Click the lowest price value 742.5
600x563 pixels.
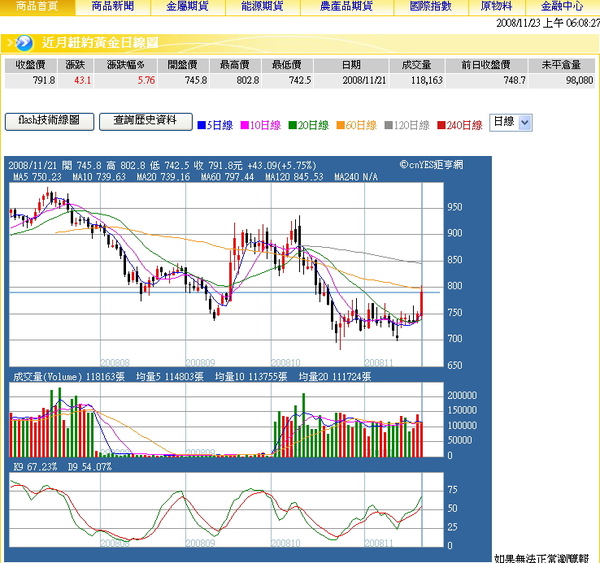coord(300,80)
